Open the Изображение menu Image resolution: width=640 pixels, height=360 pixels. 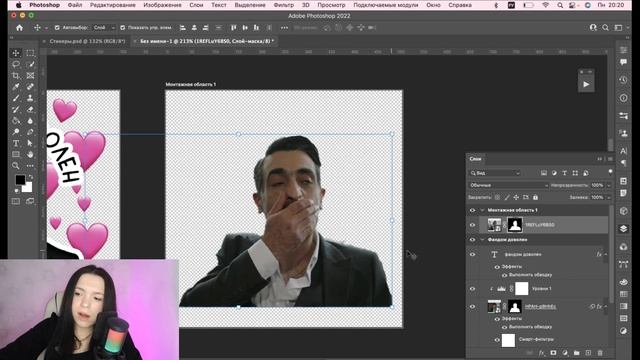click(x=162, y=5)
